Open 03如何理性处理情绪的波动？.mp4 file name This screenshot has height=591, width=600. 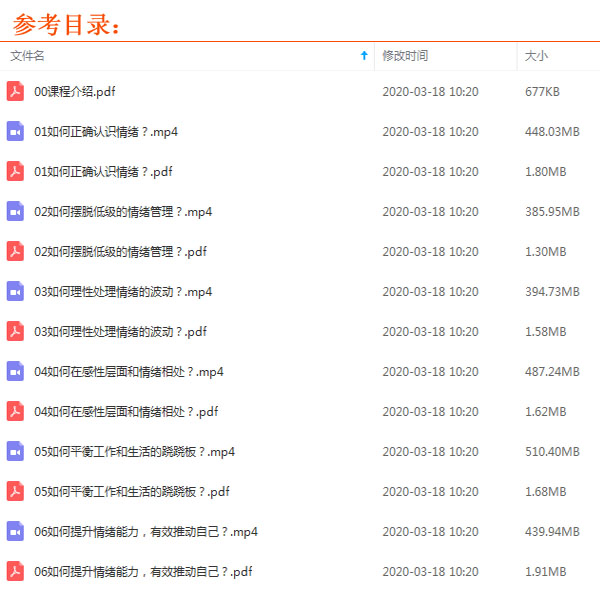click(x=123, y=291)
